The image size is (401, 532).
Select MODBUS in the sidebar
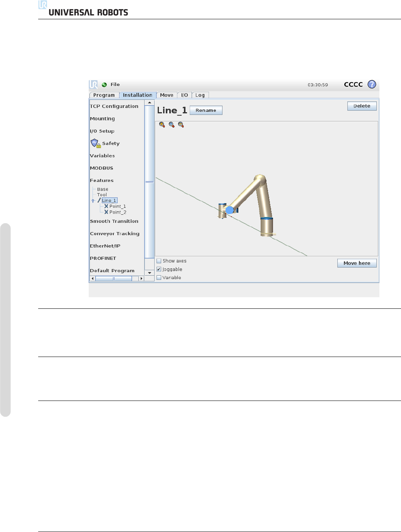(x=102, y=168)
